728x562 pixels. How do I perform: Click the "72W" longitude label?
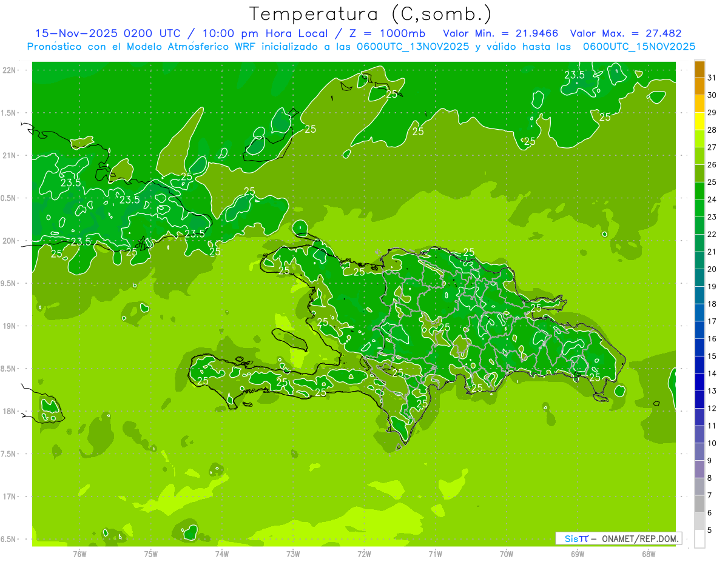point(365,554)
